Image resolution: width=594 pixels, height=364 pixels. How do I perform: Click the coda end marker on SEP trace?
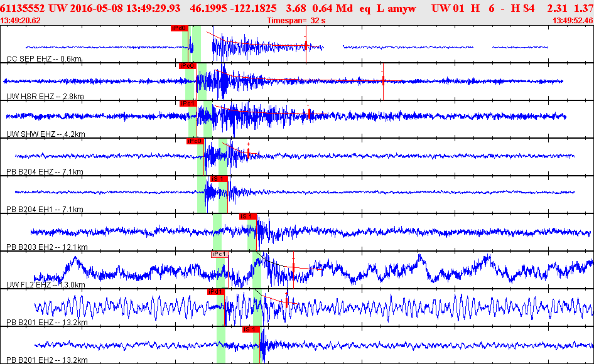point(306,45)
